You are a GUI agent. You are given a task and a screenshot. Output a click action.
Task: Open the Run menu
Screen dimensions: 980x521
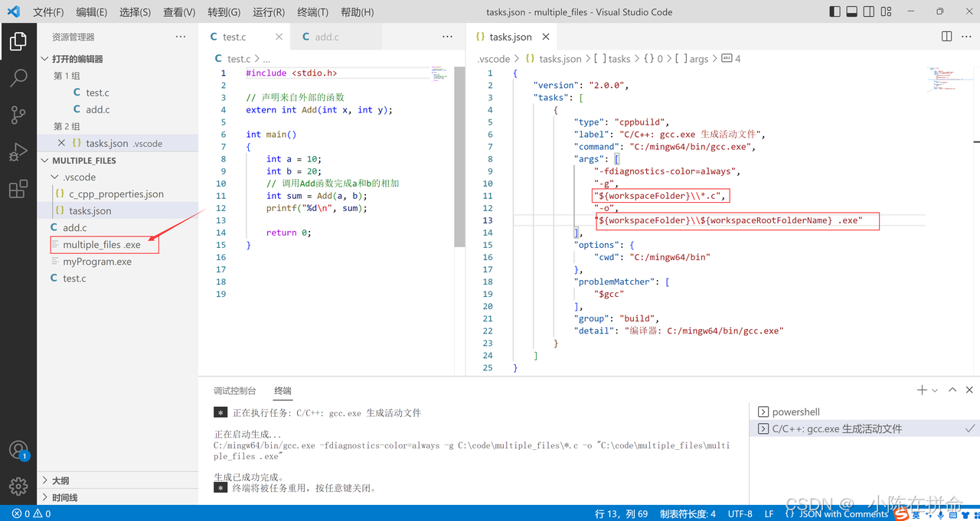point(269,12)
